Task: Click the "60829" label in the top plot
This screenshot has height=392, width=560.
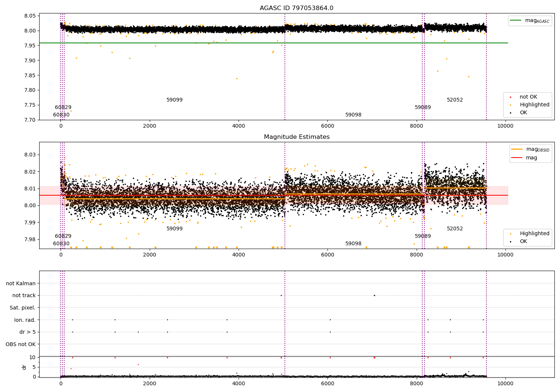Action: pos(63,108)
